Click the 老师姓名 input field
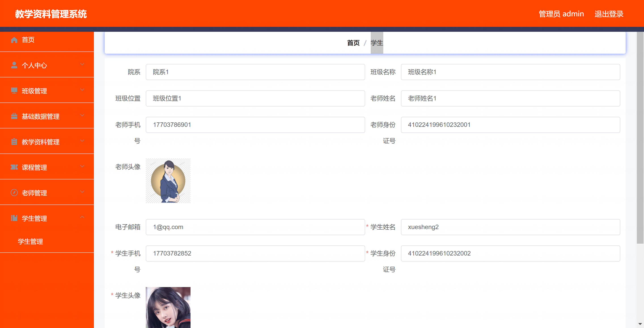Viewport: 644px width, 328px height. pyautogui.click(x=510, y=98)
